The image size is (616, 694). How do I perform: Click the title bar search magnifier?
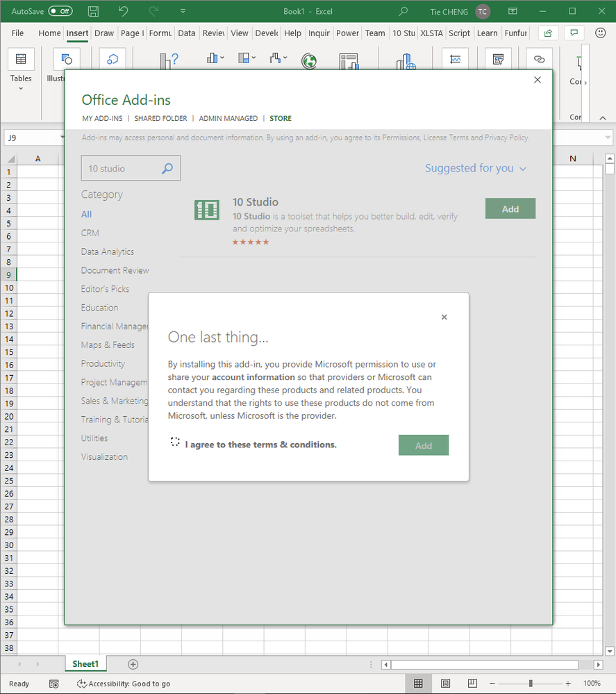pyautogui.click(x=403, y=12)
